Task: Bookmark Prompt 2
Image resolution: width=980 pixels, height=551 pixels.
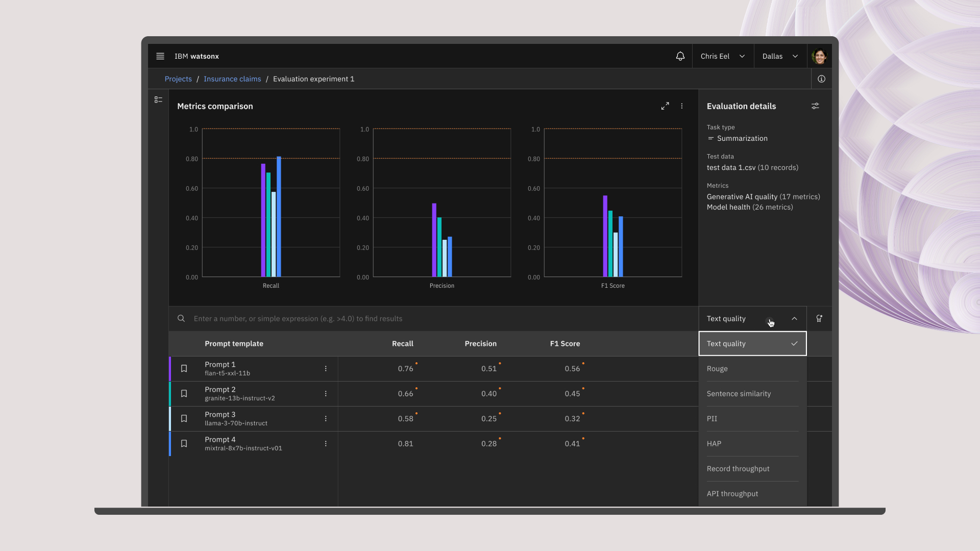Action: click(x=184, y=394)
